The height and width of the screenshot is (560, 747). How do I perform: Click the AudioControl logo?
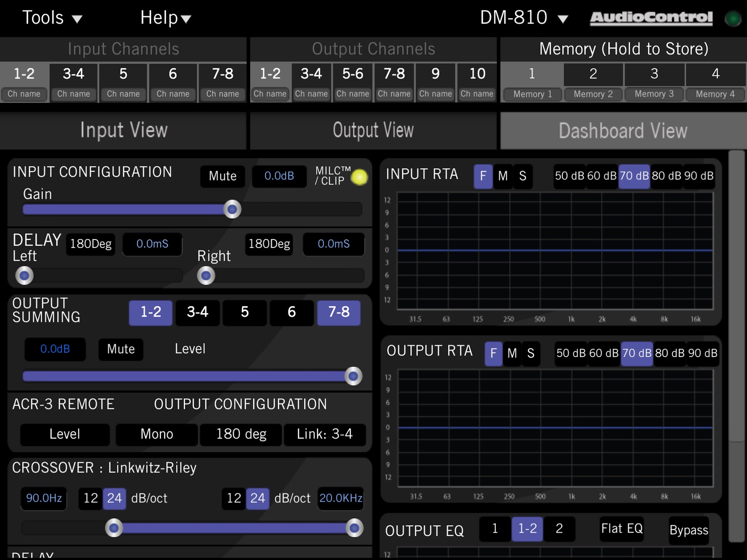click(x=651, y=17)
